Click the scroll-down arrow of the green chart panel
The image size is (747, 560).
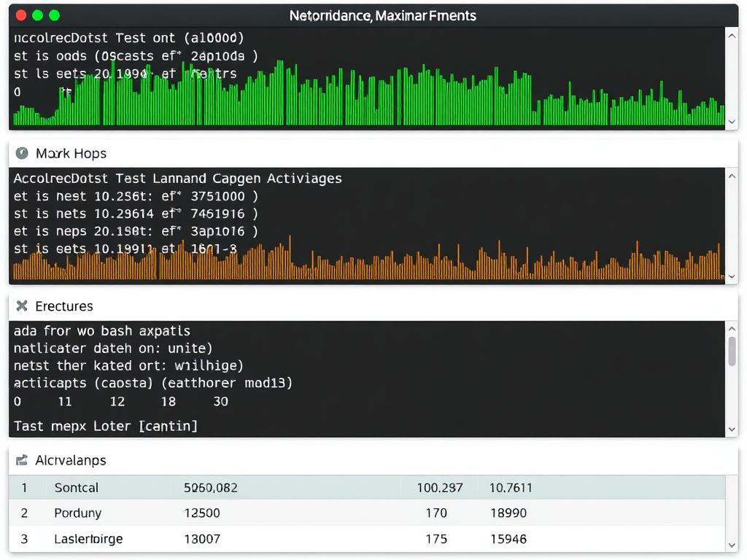[732, 122]
